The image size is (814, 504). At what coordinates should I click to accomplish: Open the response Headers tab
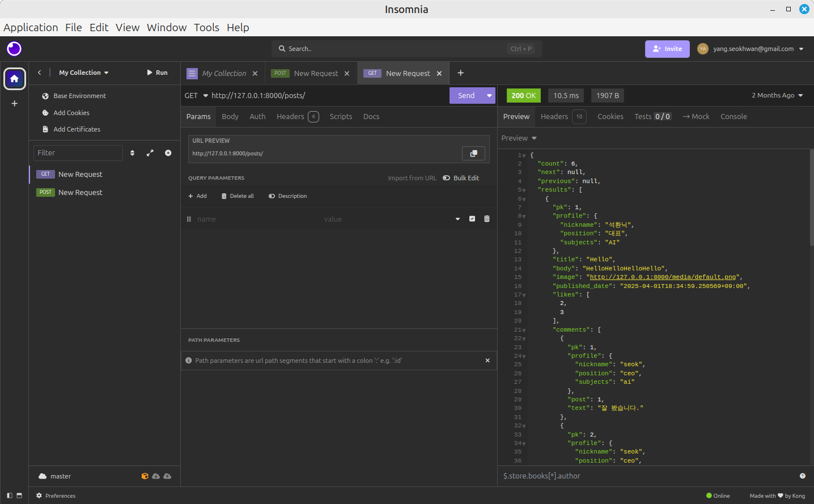click(563, 116)
